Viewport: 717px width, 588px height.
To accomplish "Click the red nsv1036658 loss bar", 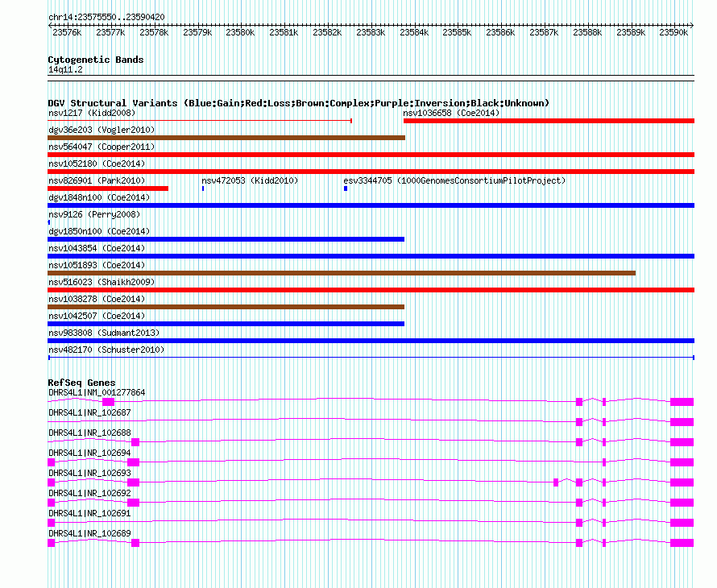I will (x=549, y=121).
